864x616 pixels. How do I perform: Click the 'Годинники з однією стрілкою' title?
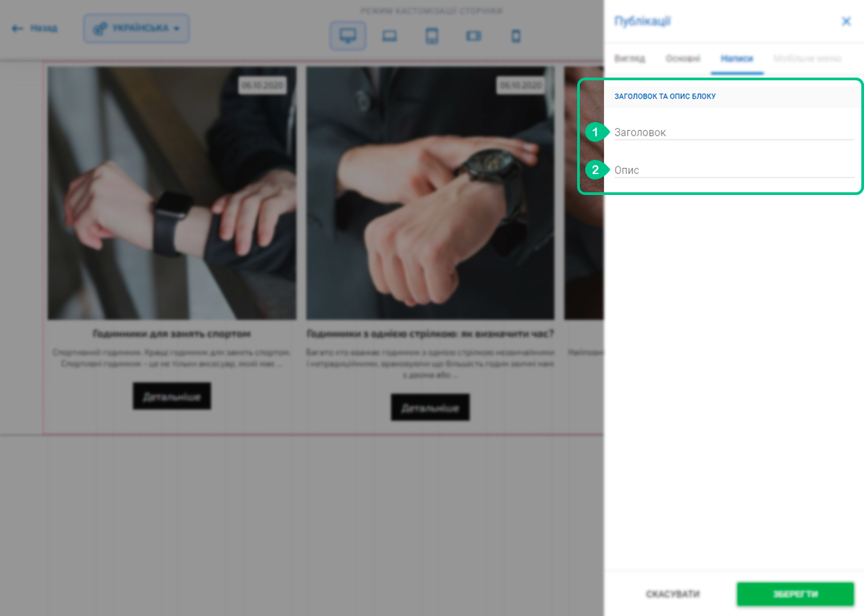430,334
